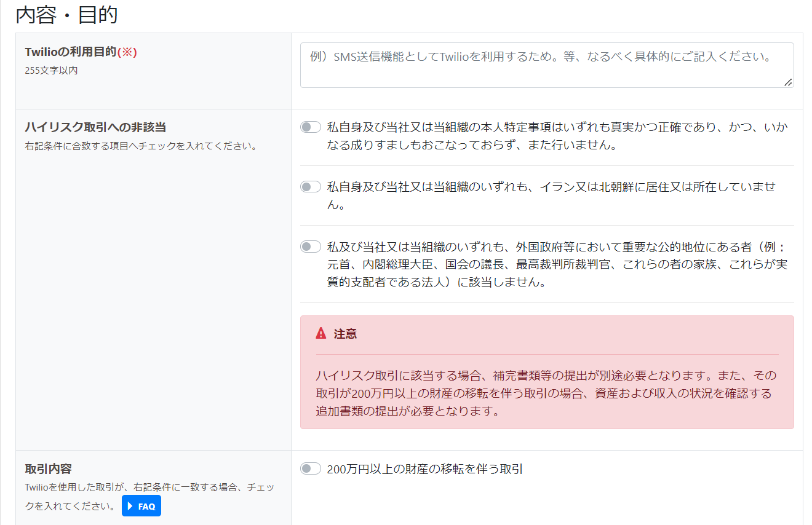Viewport: 812px width, 525px height.
Task: Click the ハイリスク取引に該当する場合 alert text
Action: 547,393
